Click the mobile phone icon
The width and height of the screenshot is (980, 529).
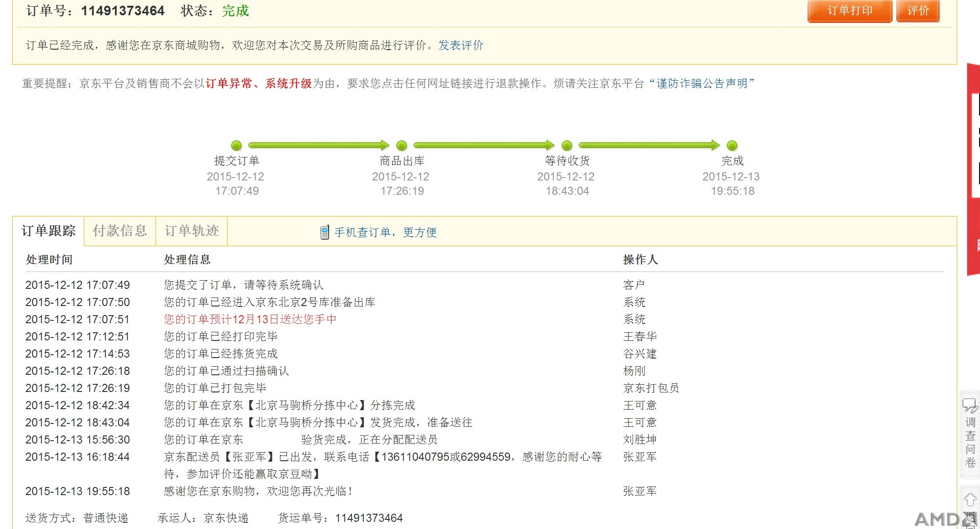click(x=325, y=233)
